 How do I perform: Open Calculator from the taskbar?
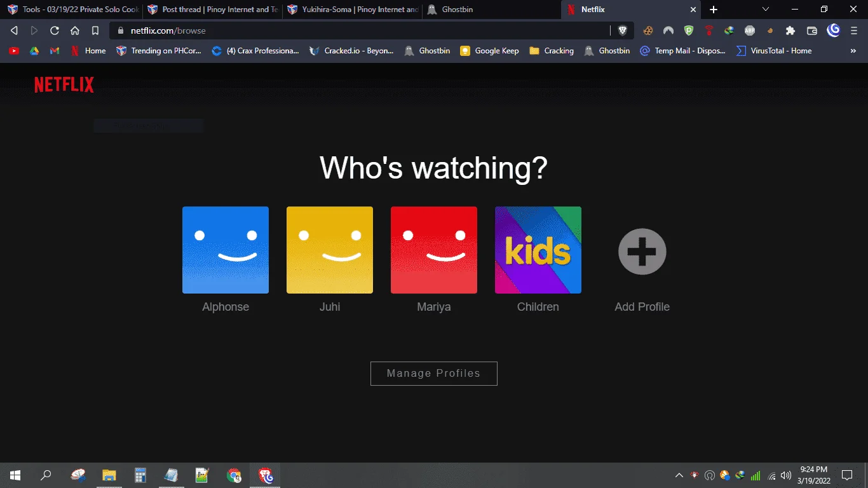coord(140,475)
